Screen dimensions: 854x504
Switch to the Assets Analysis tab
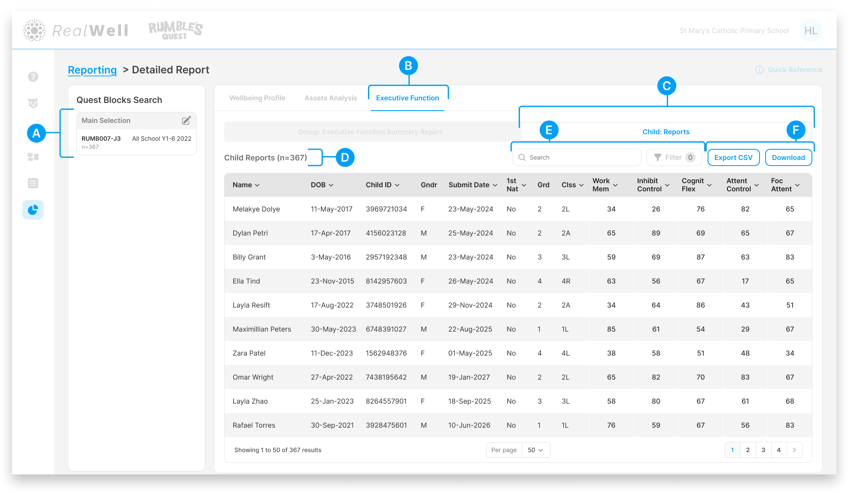point(331,98)
